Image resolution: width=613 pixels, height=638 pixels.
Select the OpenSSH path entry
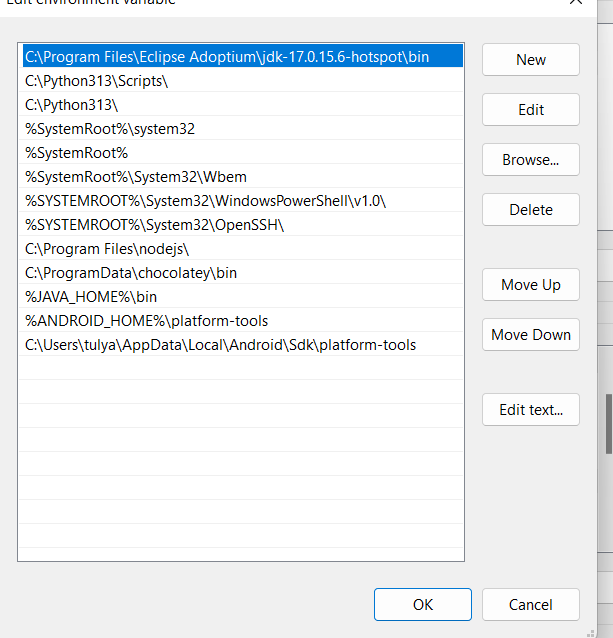point(154,225)
